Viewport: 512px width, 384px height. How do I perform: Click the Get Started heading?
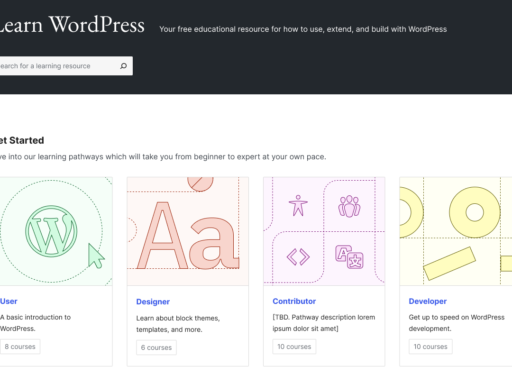pyautogui.click(x=22, y=140)
